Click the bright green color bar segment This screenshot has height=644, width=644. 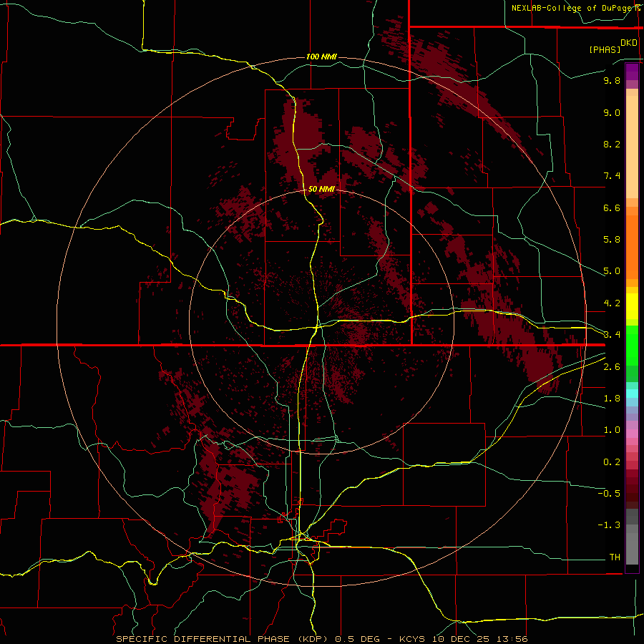coord(632,345)
